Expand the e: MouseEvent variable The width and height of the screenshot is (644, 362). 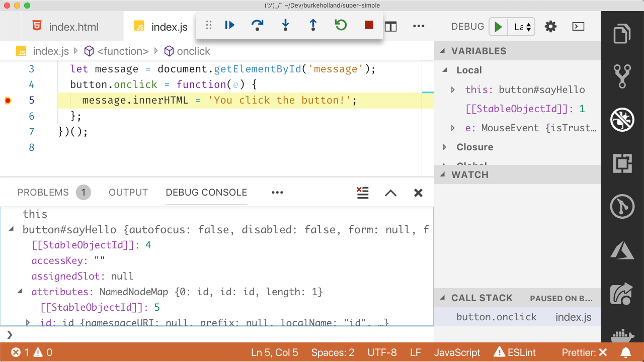[x=453, y=128]
